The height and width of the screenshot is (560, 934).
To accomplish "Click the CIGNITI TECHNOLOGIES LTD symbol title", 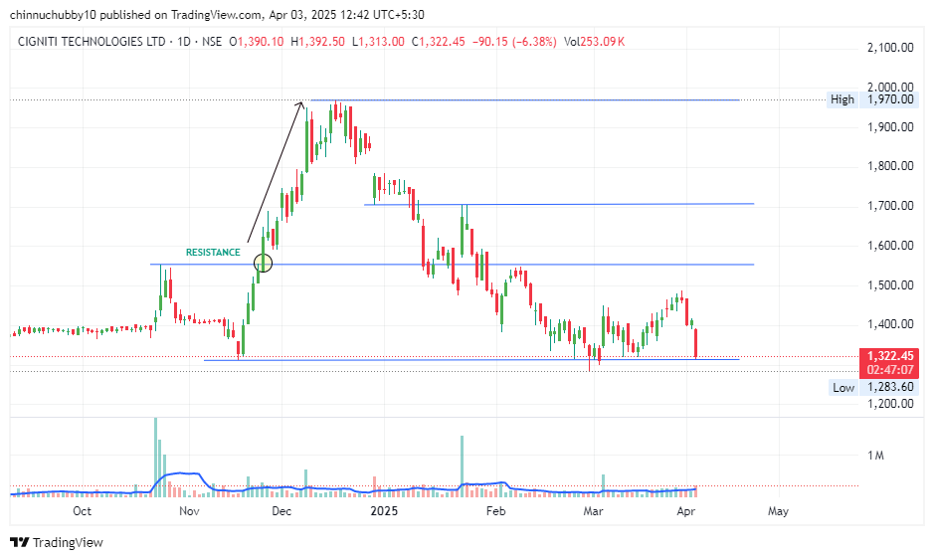I will coord(92,42).
